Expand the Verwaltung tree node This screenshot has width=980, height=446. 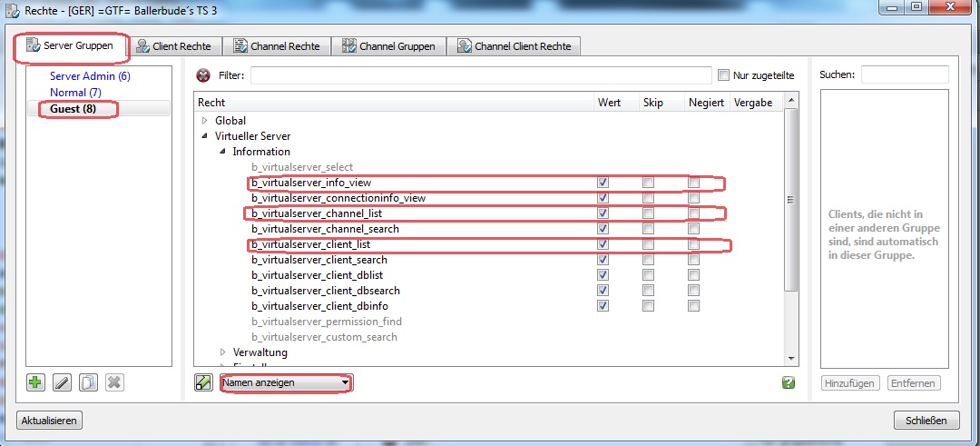tap(222, 352)
